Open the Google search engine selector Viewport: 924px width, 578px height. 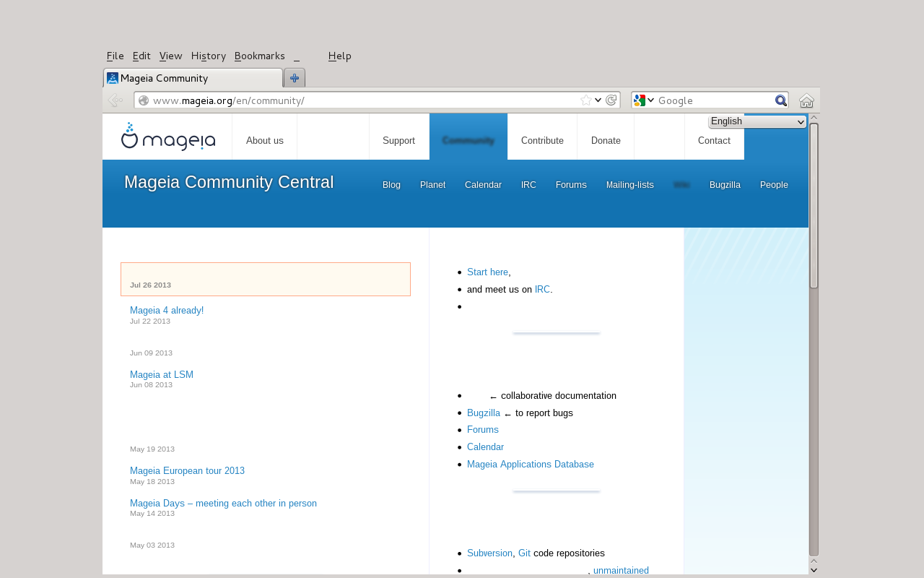tap(644, 100)
